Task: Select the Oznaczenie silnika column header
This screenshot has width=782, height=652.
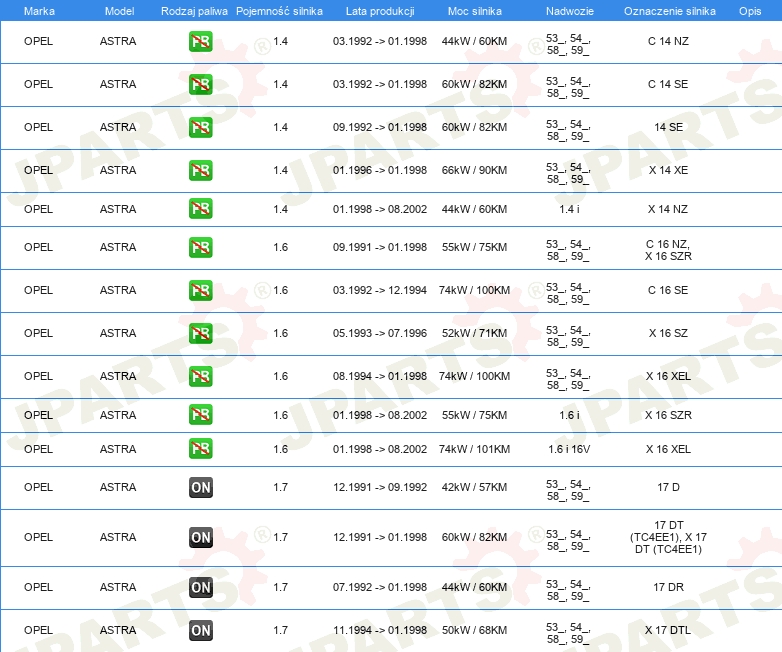Action: pyautogui.click(x=669, y=11)
